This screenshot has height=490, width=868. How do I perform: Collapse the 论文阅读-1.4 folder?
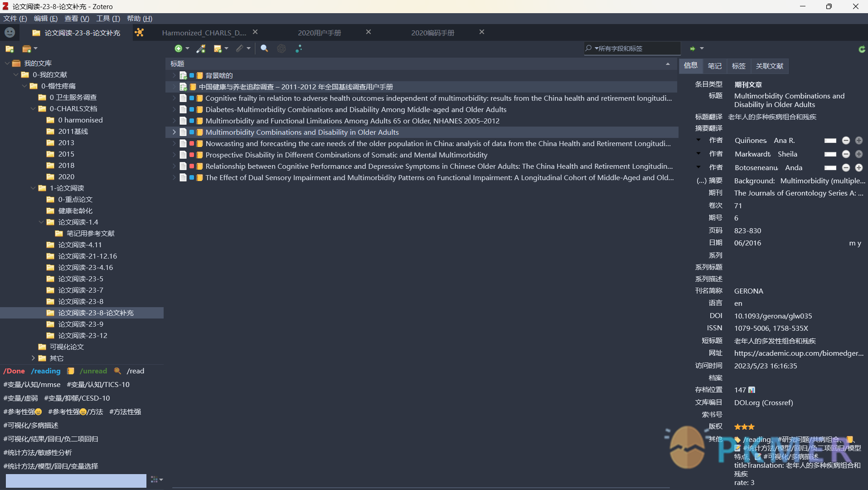pyautogui.click(x=41, y=222)
